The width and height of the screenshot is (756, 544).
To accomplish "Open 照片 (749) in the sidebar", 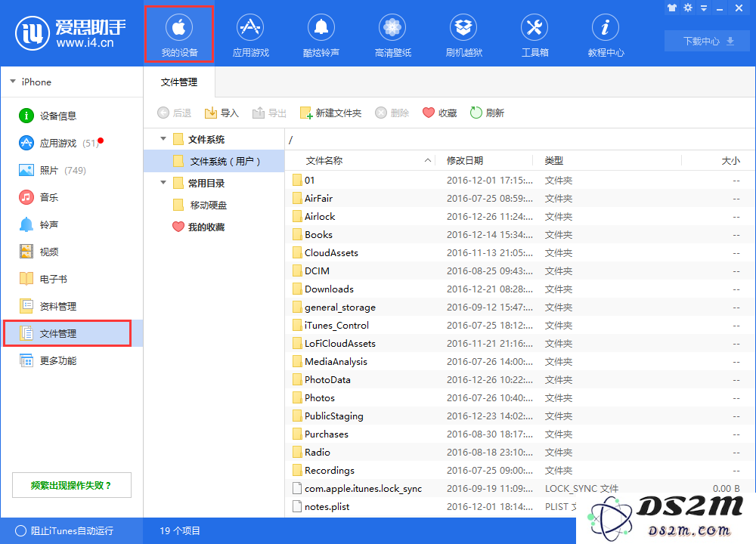I will 73,170.
